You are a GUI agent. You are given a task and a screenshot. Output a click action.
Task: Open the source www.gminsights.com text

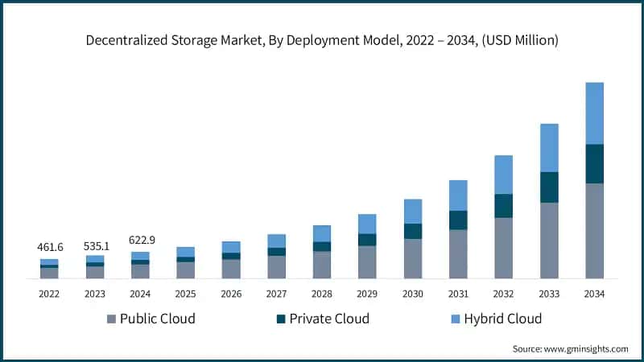pos(571,349)
